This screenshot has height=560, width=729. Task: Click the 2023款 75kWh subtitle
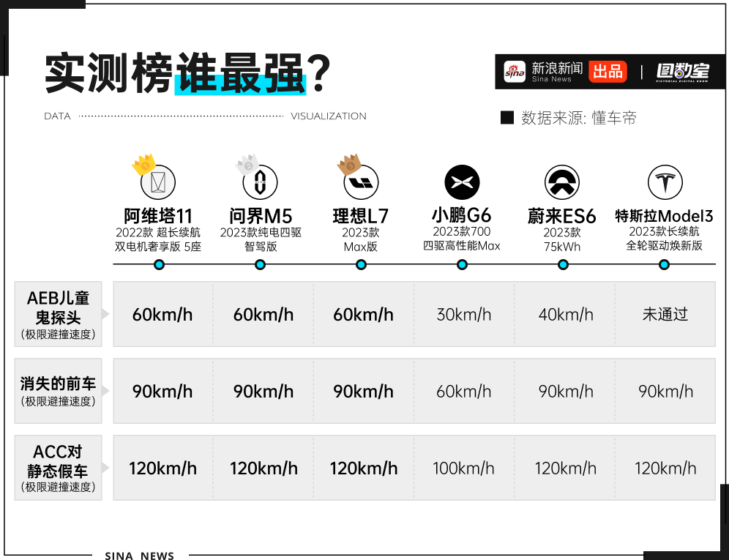coord(562,239)
